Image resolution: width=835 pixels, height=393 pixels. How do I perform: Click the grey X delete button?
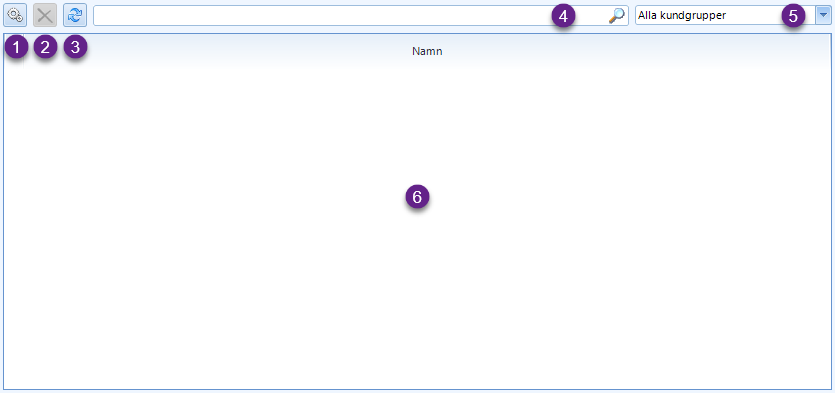(45, 15)
